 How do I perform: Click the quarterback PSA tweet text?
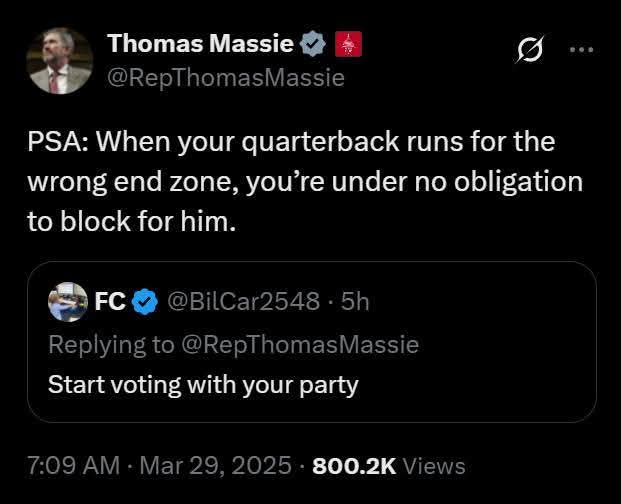290,182
